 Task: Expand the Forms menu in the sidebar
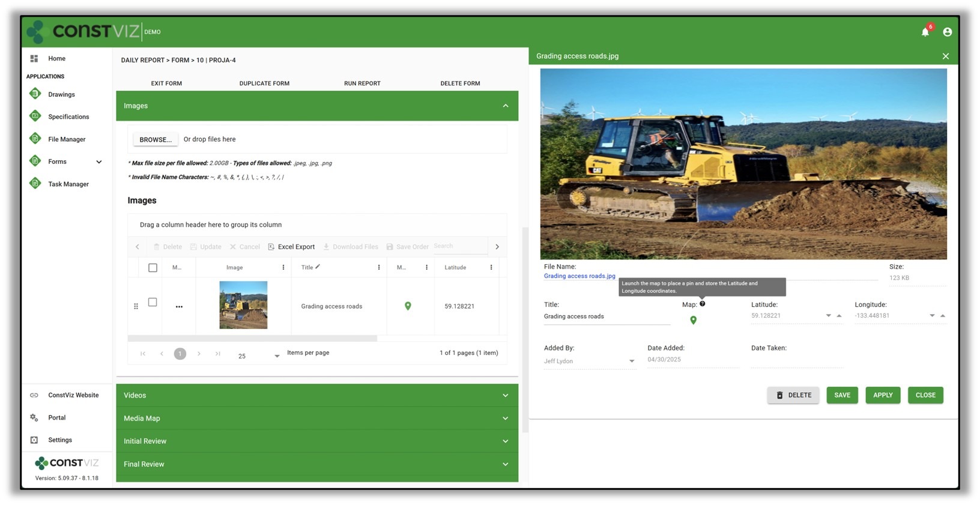(98, 162)
